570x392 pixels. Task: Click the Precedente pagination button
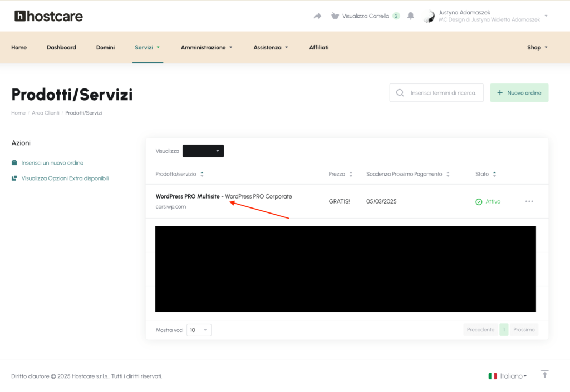tap(480, 330)
